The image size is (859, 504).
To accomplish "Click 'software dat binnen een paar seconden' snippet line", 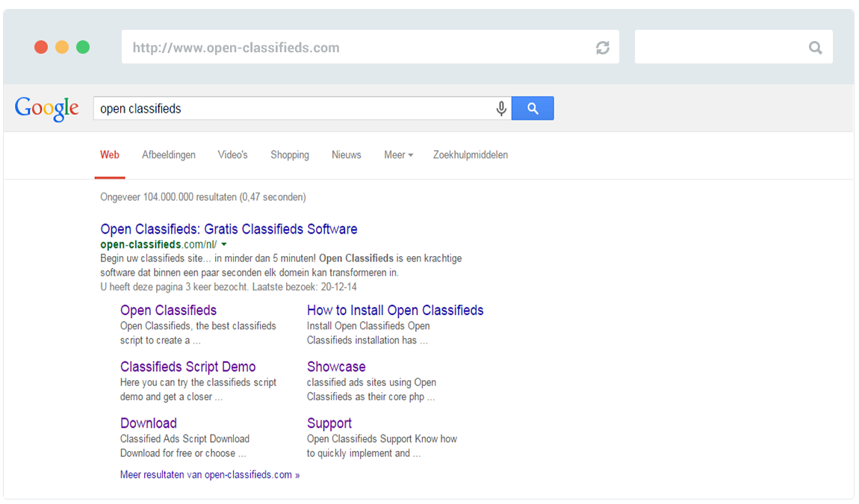I will tap(249, 273).
